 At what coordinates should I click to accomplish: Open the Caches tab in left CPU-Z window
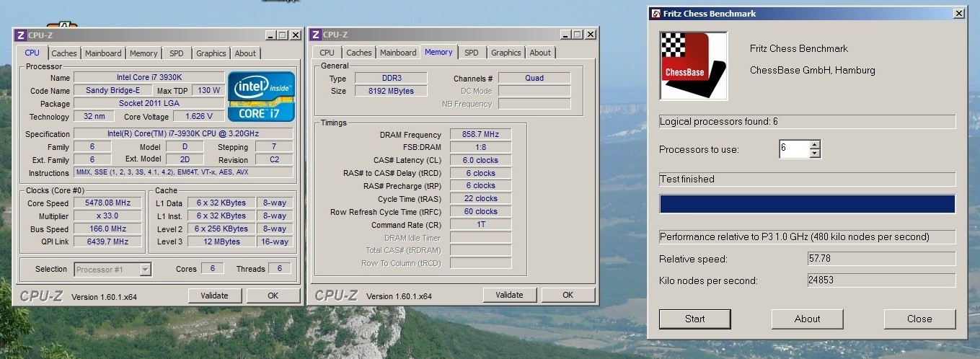[x=64, y=53]
